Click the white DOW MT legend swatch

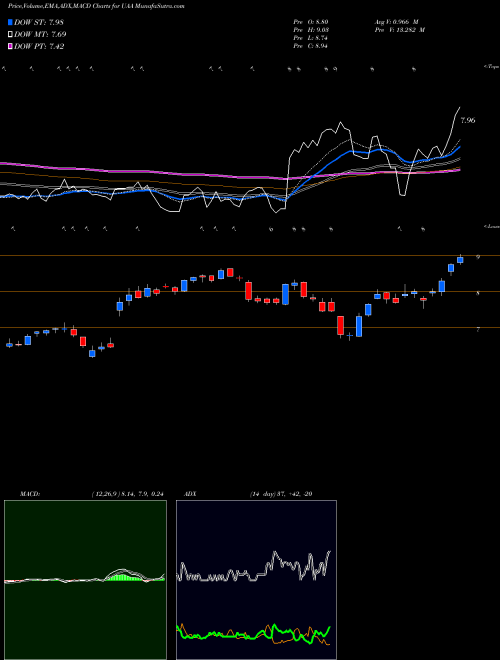(x=11, y=35)
